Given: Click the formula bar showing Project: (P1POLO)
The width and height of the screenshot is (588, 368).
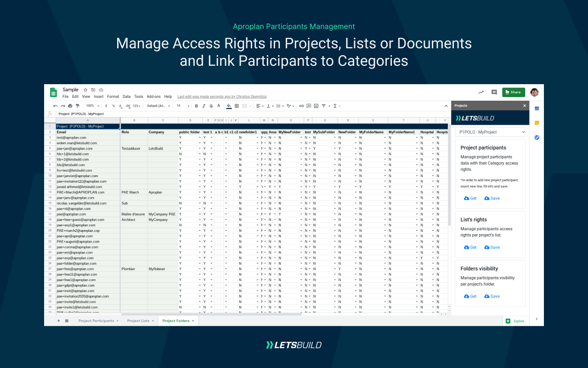Looking at the screenshot, I should (253, 114).
